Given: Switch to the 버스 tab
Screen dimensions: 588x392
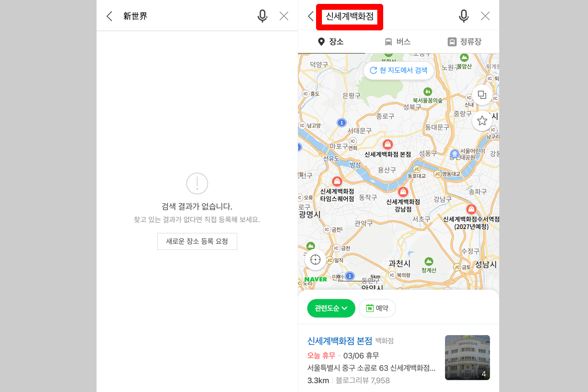Looking at the screenshot, I should pos(399,42).
